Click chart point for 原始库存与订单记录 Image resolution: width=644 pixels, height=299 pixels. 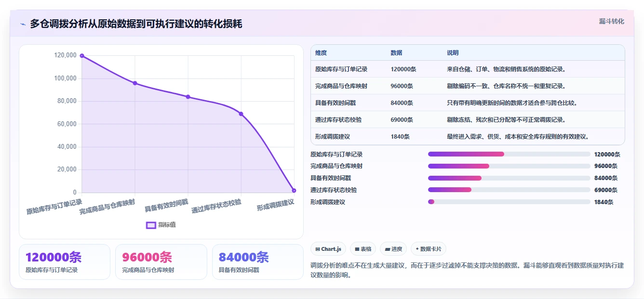(x=81, y=55)
